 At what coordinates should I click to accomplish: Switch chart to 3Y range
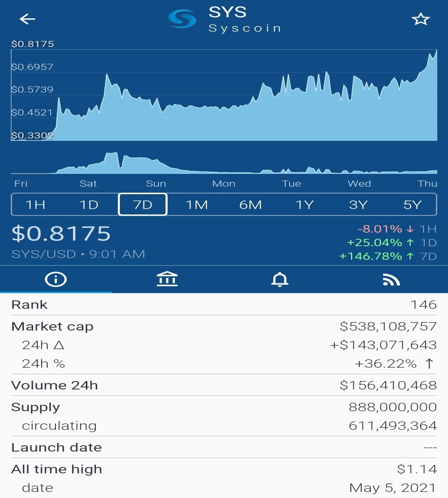tap(358, 205)
